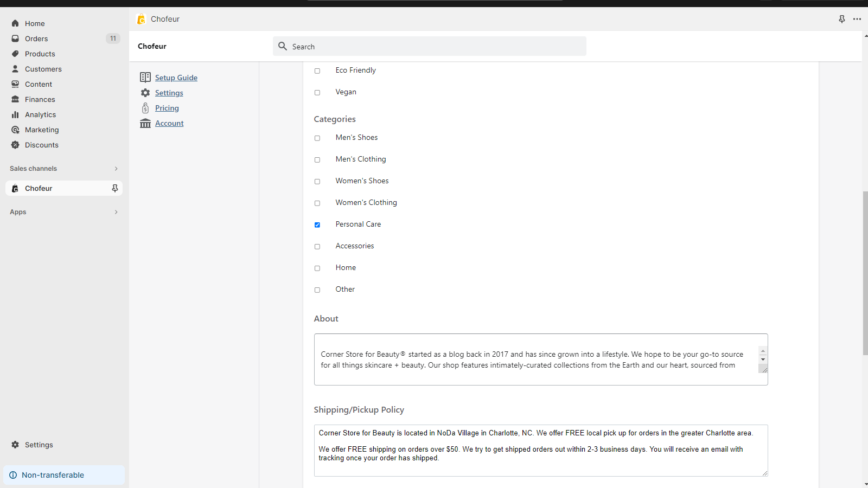
Task: Click the About textarea scroll down arrow
Action: point(763,359)
